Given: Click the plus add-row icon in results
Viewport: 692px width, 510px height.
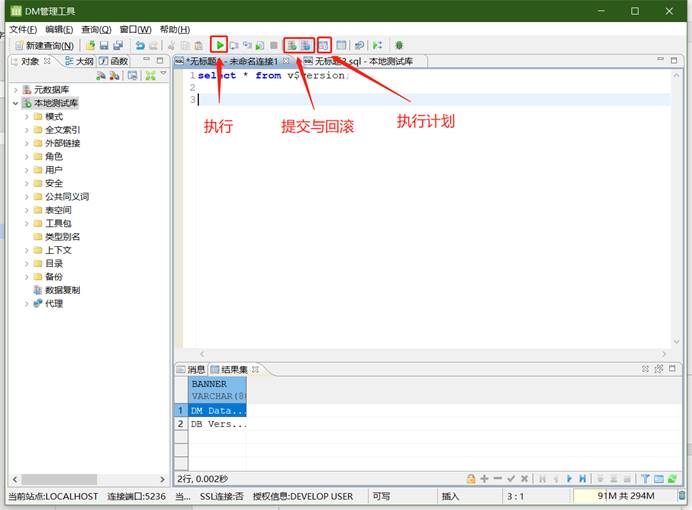Looking at the screenshot, I should click(x=484, y=479).
